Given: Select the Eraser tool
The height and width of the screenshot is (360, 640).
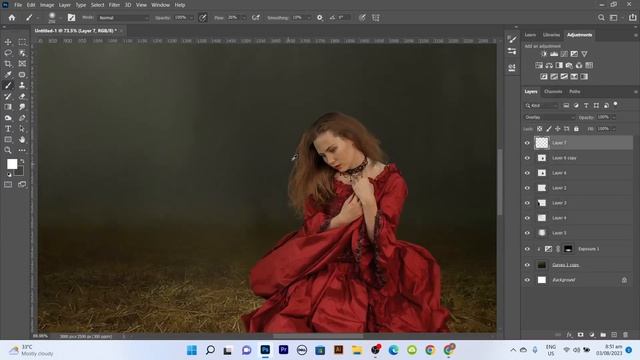Looking at the screenshot, I should pyautogui.click(x=22, y=96).
